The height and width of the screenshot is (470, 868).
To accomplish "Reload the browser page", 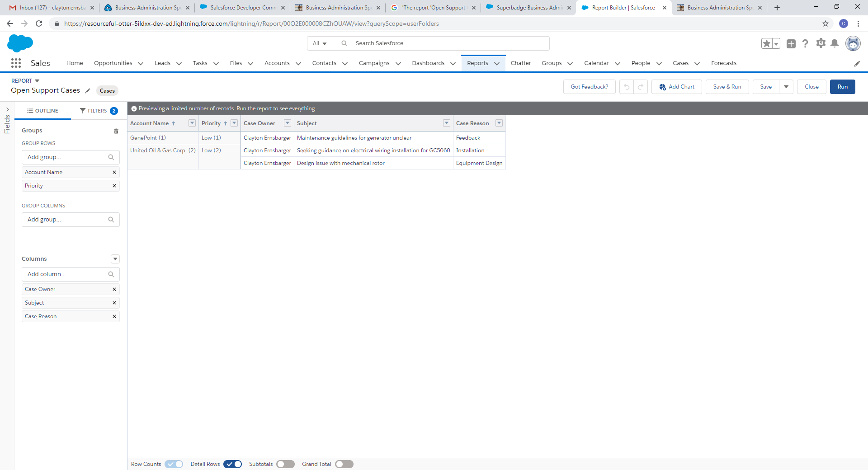I will (39, 23).
